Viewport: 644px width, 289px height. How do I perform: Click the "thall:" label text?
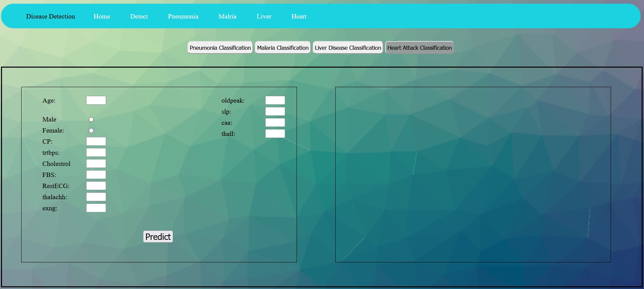point(228,134)
